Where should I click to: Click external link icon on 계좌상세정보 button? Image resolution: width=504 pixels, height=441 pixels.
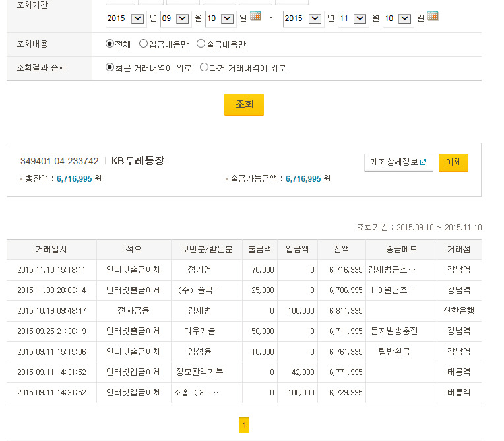point(423,162)
